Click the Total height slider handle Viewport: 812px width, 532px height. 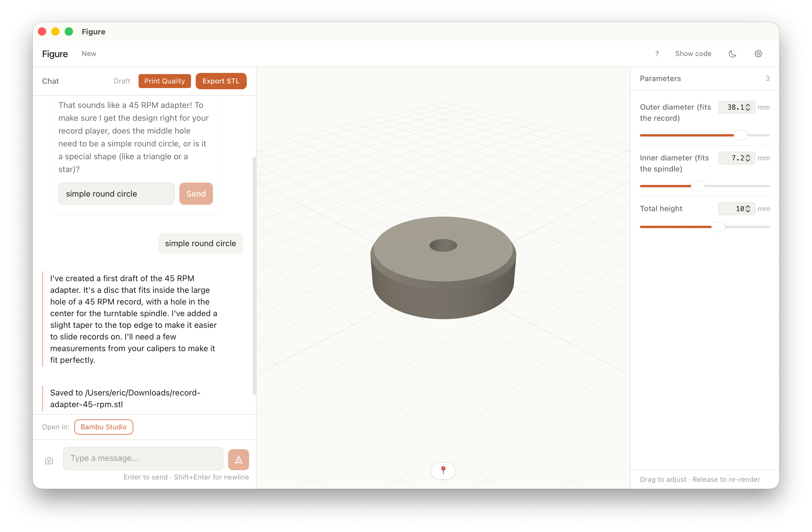click(718, 227)
